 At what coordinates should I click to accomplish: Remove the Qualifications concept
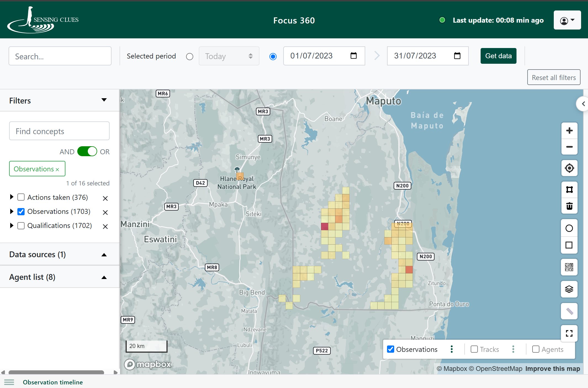(x=105, y=227)
